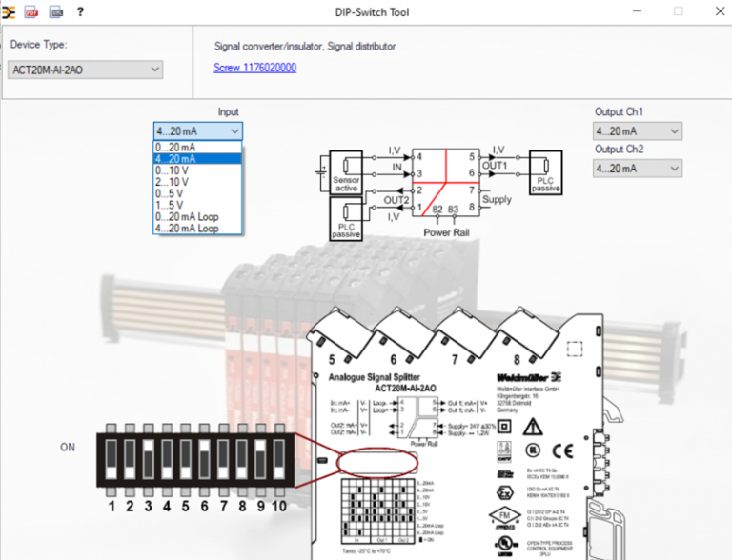732x560 pixels.
Task: Click the warning triangle symbol on device
Action: click(533, 427)
